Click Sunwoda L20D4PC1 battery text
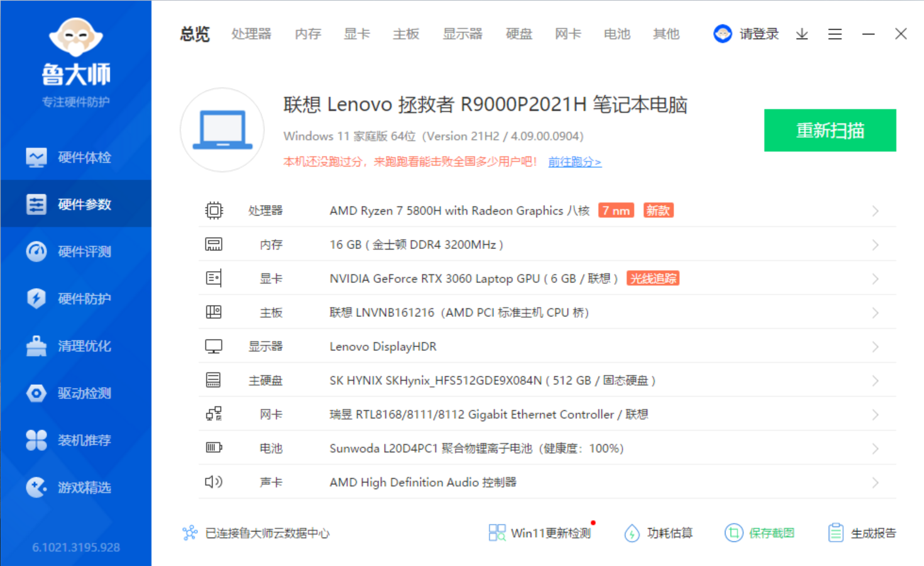This screenshot has height=566, width=924. tap(476, 448)
